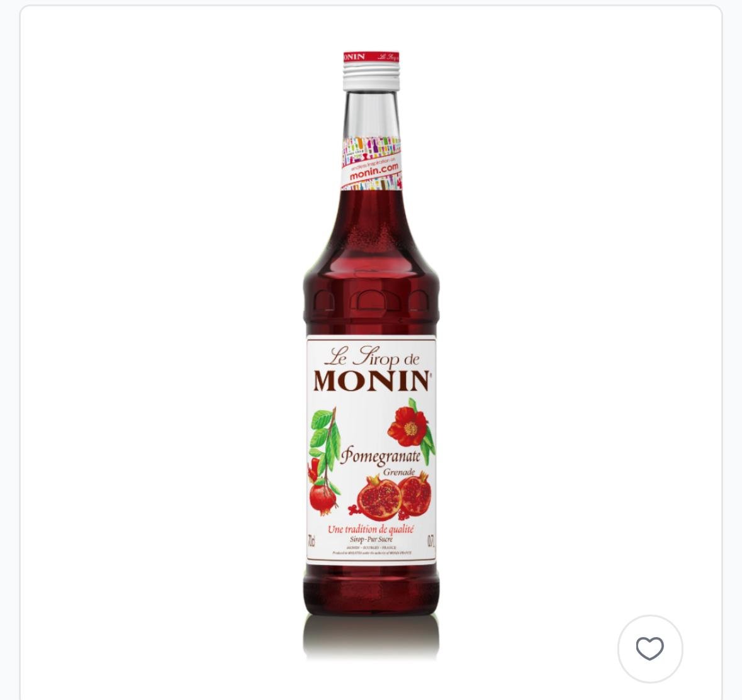Click 'Une tradition de qualité' red text

(371, 530)
